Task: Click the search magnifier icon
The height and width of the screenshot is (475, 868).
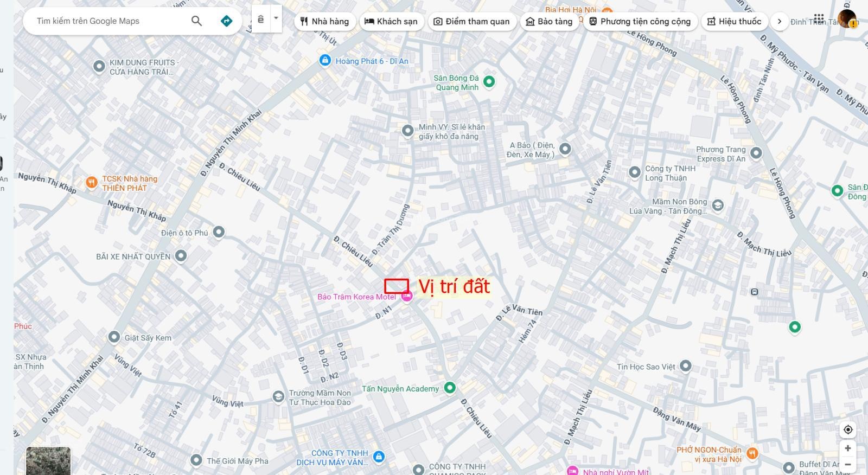Action: click(196, 21)
